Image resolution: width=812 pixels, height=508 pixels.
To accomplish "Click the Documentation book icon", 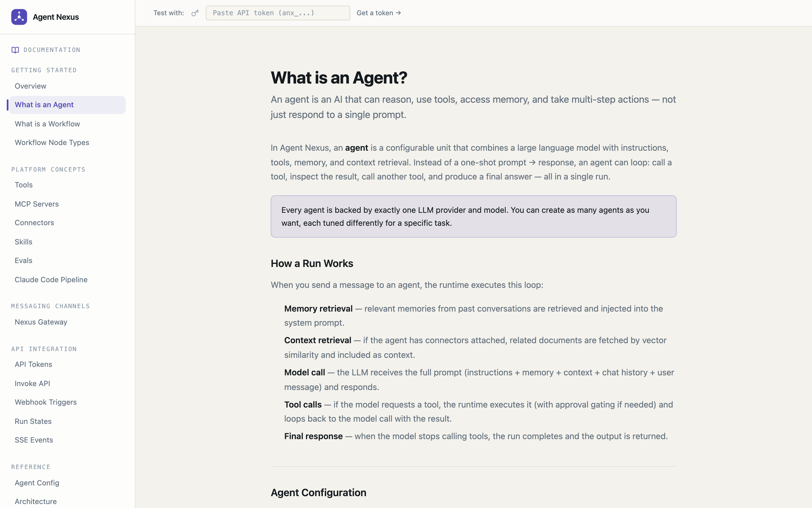I will point(15,50).
